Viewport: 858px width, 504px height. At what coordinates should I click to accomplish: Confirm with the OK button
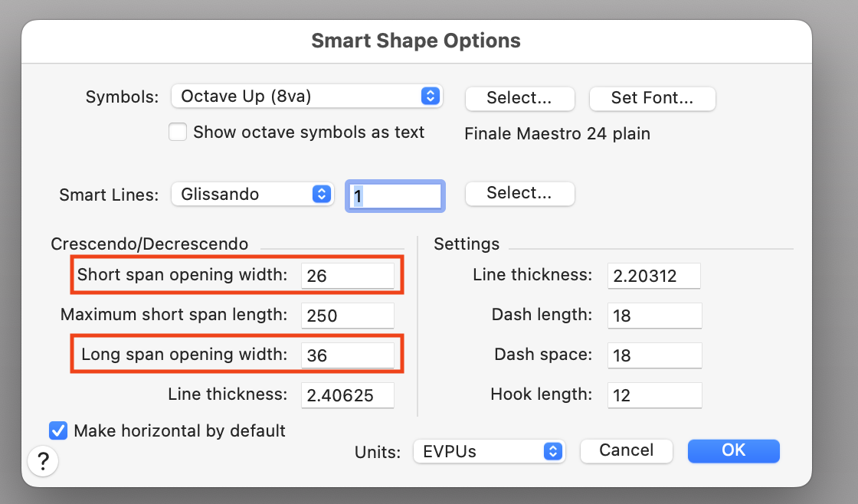733,450
